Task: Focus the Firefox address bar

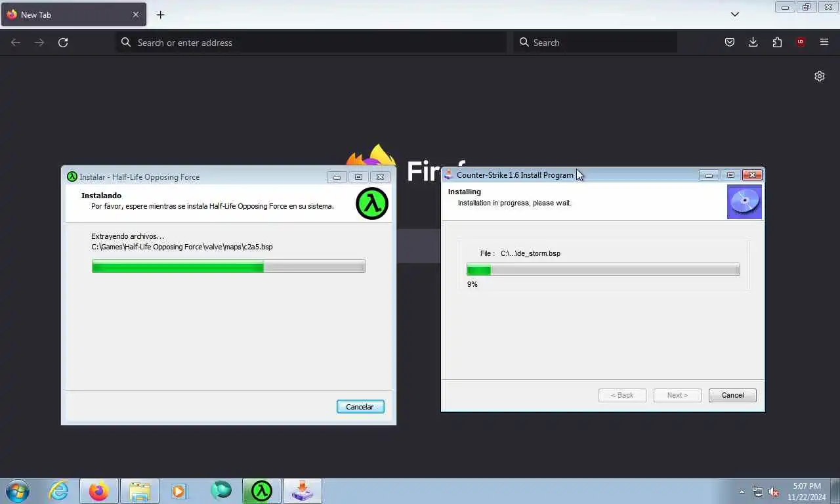Action: point(311,43)
